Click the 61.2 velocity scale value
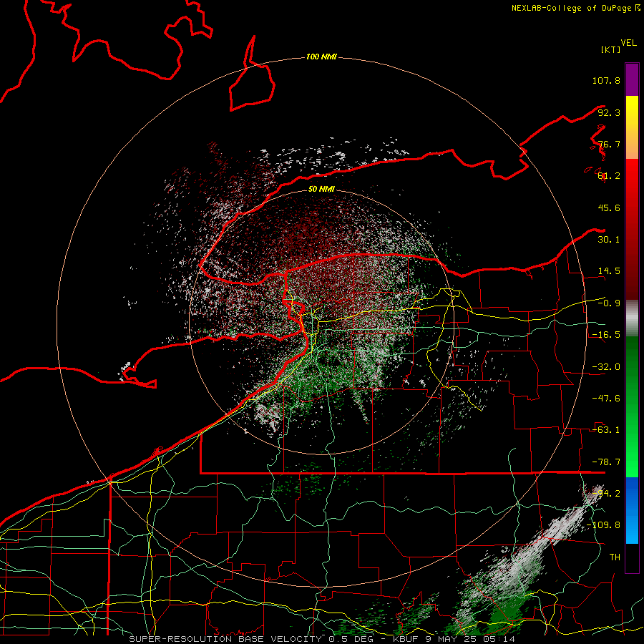 pyautogui.click(x=609, y=176)
